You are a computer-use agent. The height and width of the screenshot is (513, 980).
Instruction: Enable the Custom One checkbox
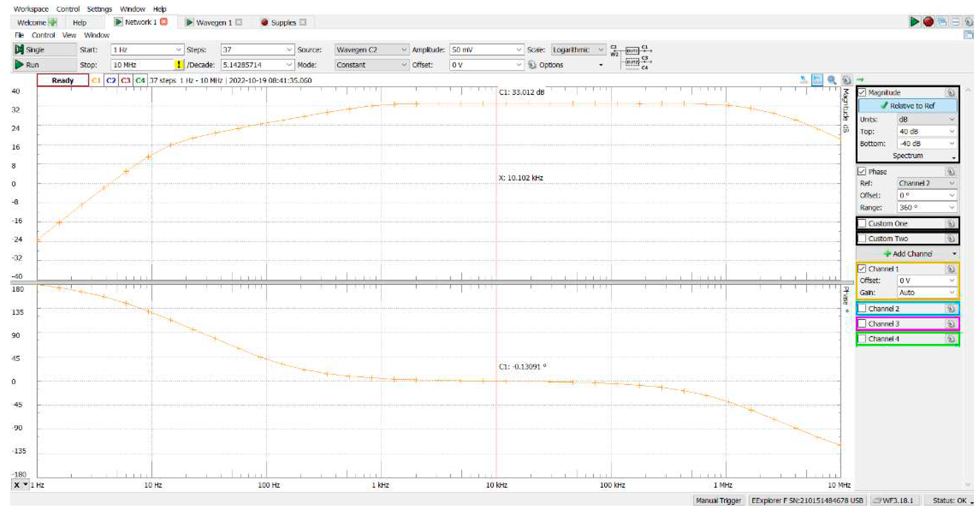click(862, 223)
